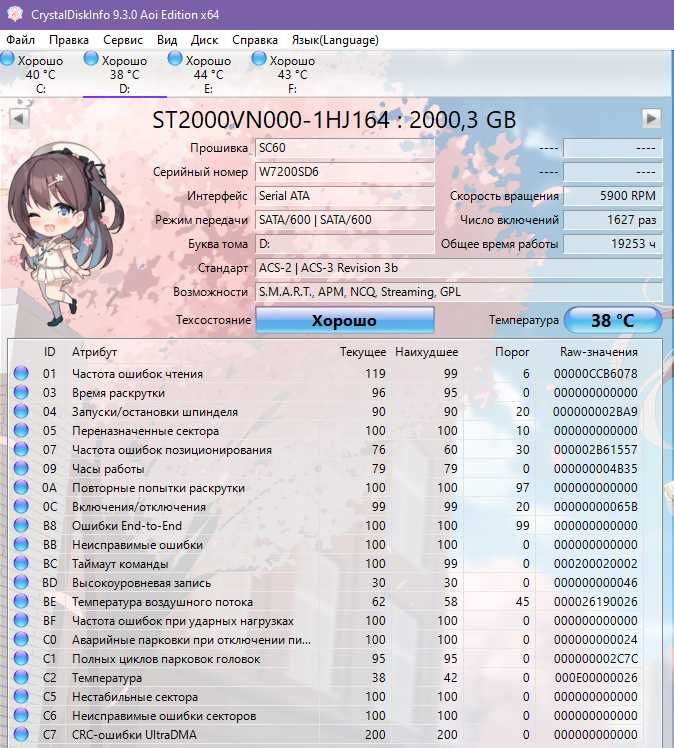Click status icon for B8 Ошибки End-to-End

21,525
